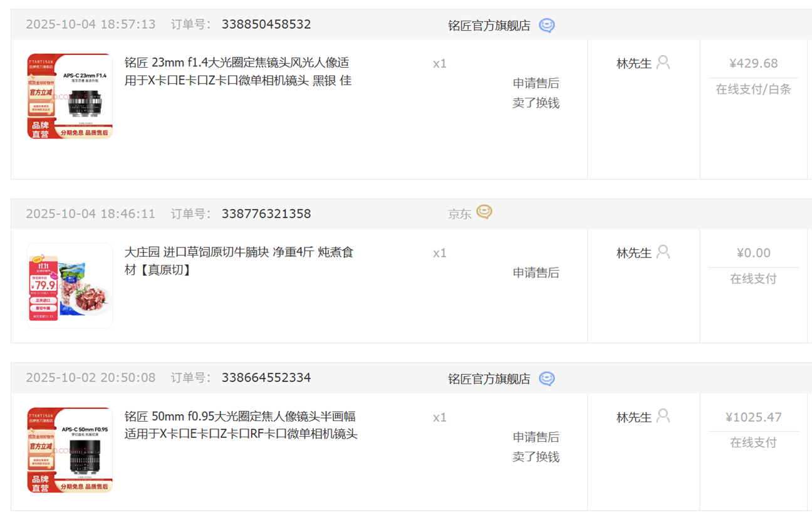
Task: Open the 铭匠 50mm f0.95 product title link
Action: point(241,425)
